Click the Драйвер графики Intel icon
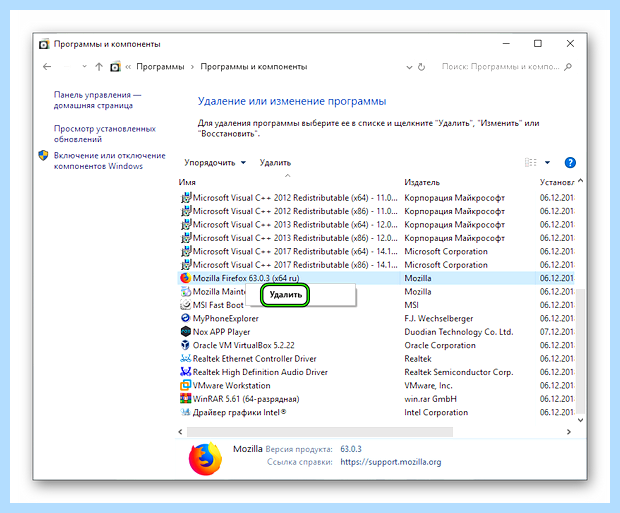 pyautogui.click(x=185, y=412)
